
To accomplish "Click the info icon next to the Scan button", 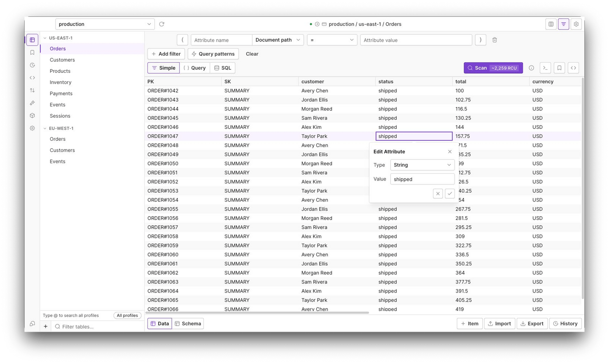I will click(531, 68).
